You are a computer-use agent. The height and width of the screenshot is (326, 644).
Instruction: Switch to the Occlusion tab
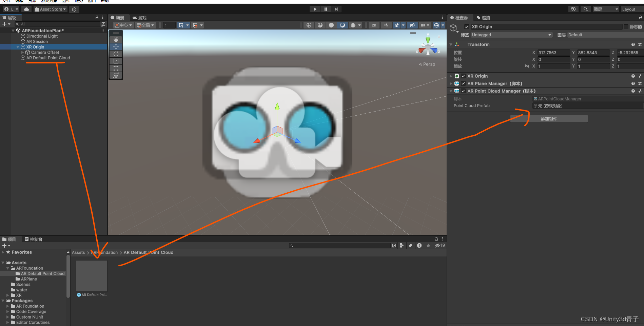(483, 18)
